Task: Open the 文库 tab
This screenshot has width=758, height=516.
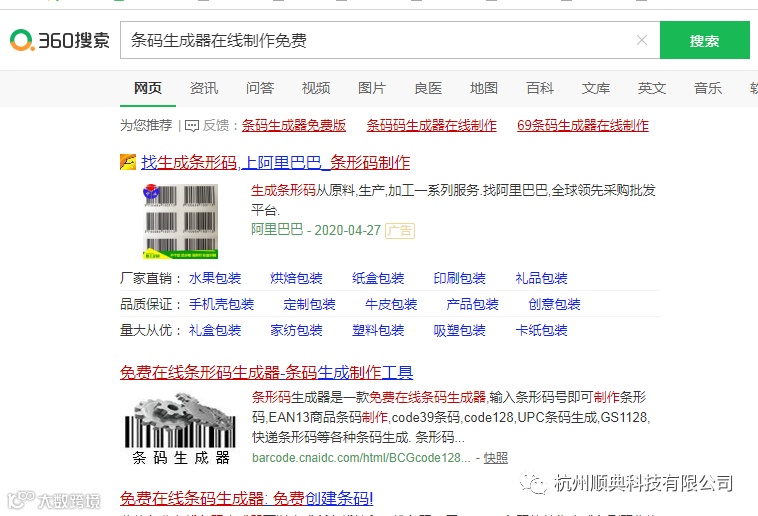Action: (596, 88)
